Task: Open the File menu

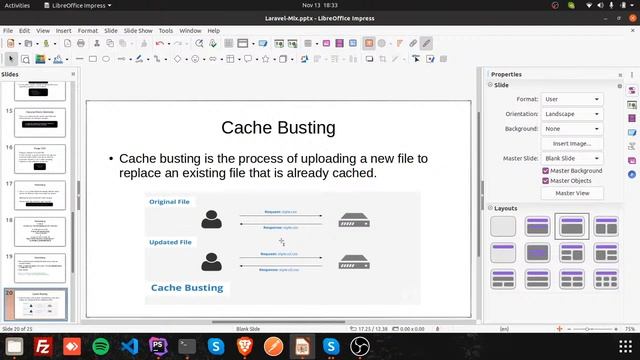Action: (x=8, y=31)
